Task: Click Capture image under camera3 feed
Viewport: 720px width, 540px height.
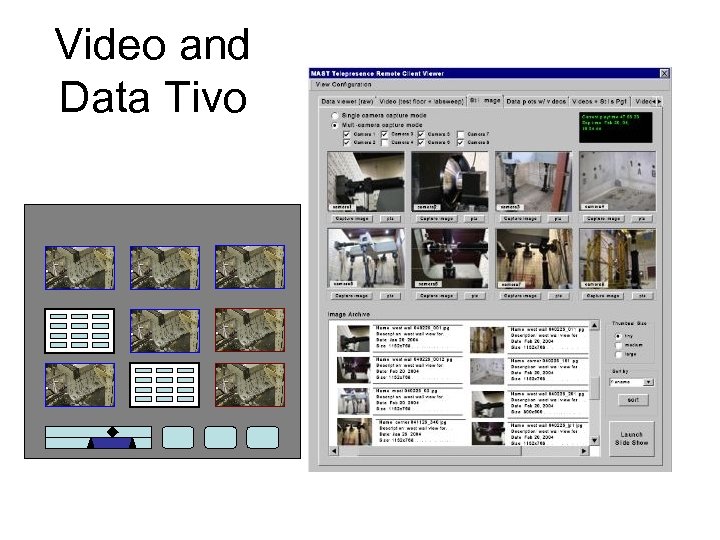Action: pyautogui.click(x=520, y=219)
